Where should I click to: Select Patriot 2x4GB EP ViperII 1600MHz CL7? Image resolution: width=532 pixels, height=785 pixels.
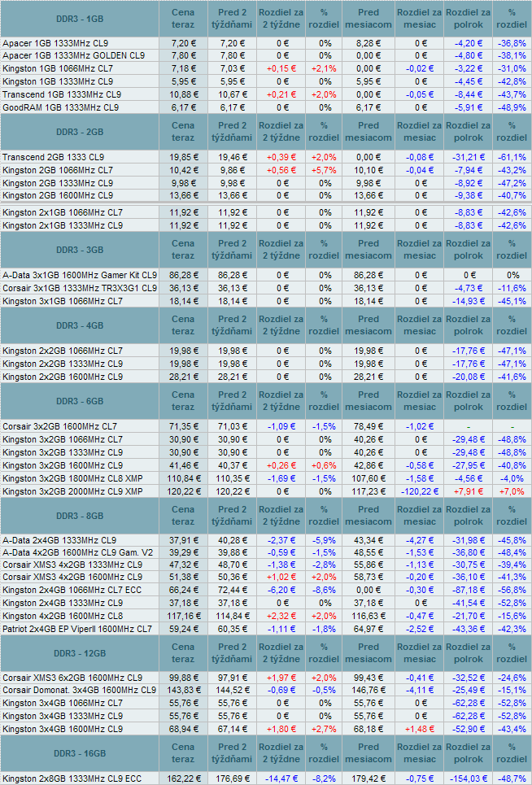click(x=77, y=629)
